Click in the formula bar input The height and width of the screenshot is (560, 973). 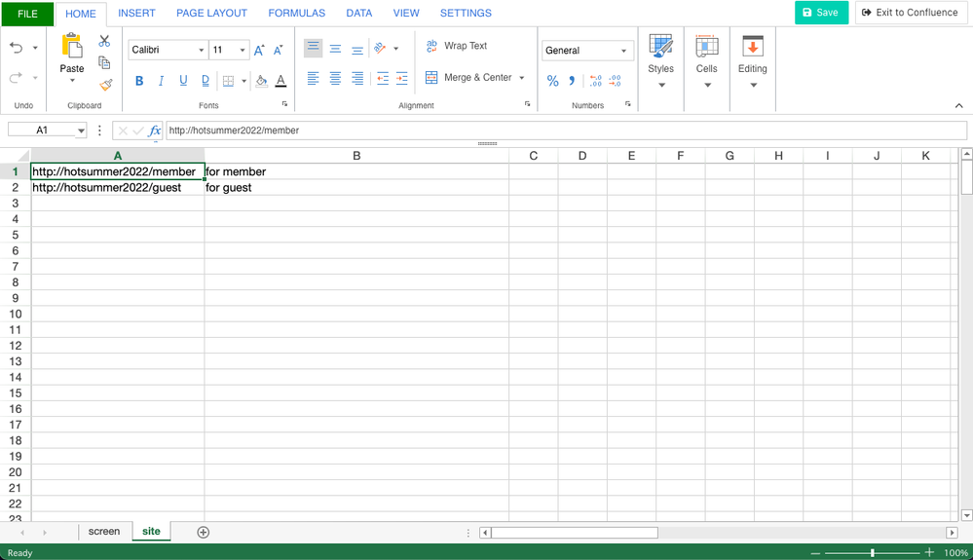click(x=566, y=131)
